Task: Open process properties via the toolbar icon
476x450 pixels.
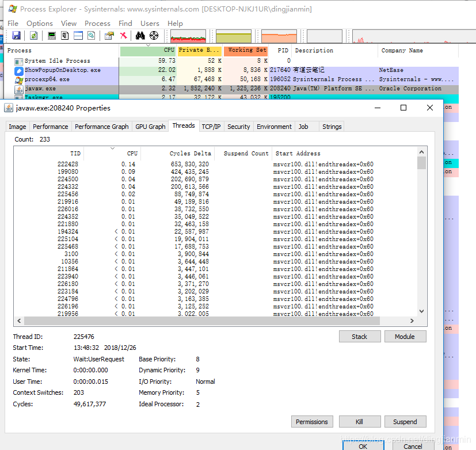Action: point(109,36)
